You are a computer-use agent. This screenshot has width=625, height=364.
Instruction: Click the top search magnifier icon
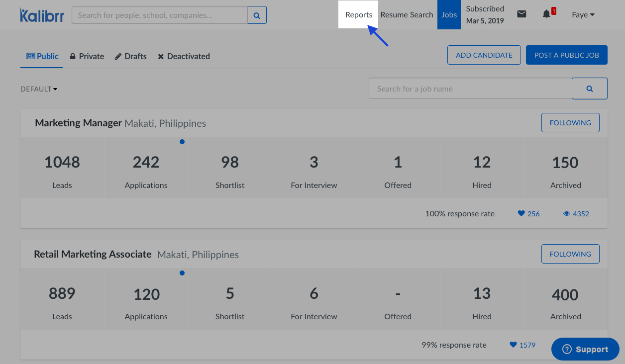[257, 15]
